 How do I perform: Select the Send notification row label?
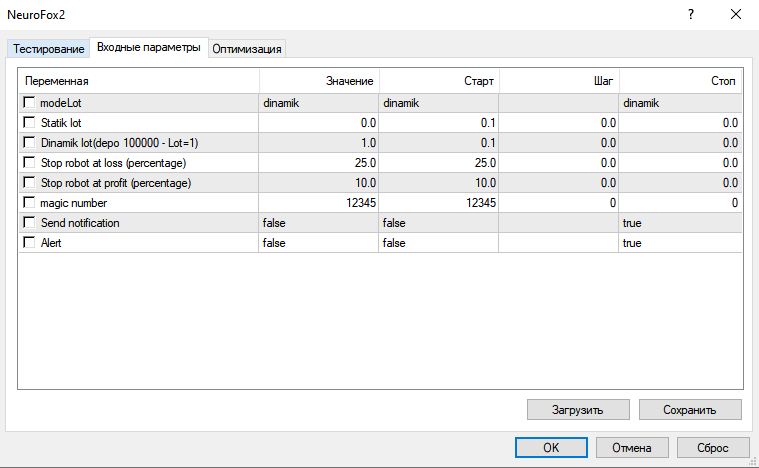(x=80, y=223)
